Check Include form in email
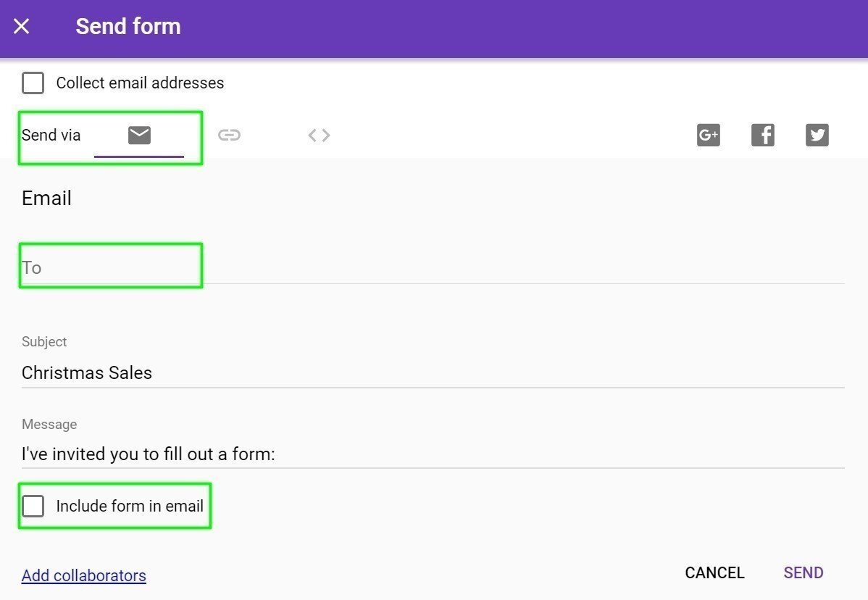This screenshot has height=600, width=868. pyautogui.click(x=33, y=506)
